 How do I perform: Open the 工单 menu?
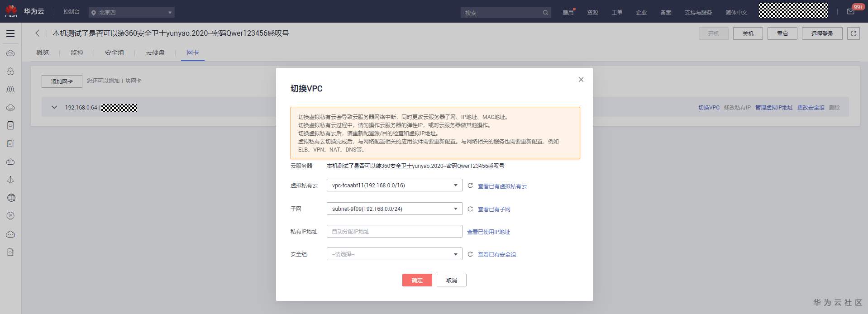[617, 13]
